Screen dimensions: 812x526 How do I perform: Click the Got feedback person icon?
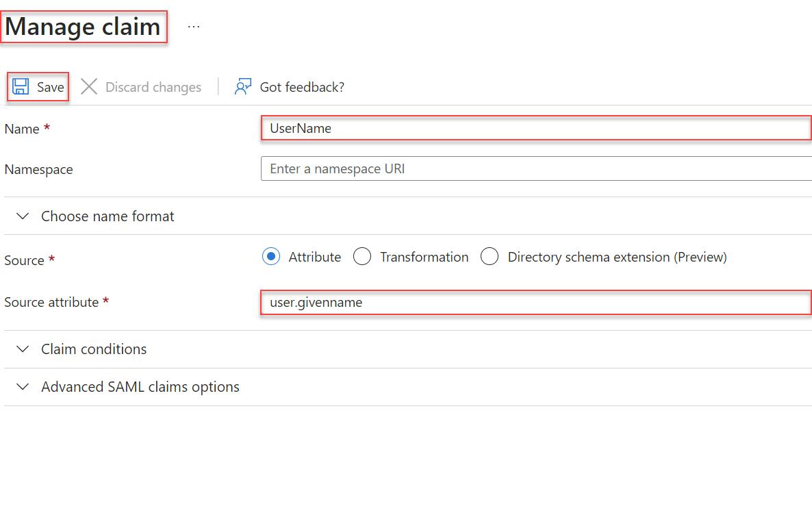pos(243,86)
